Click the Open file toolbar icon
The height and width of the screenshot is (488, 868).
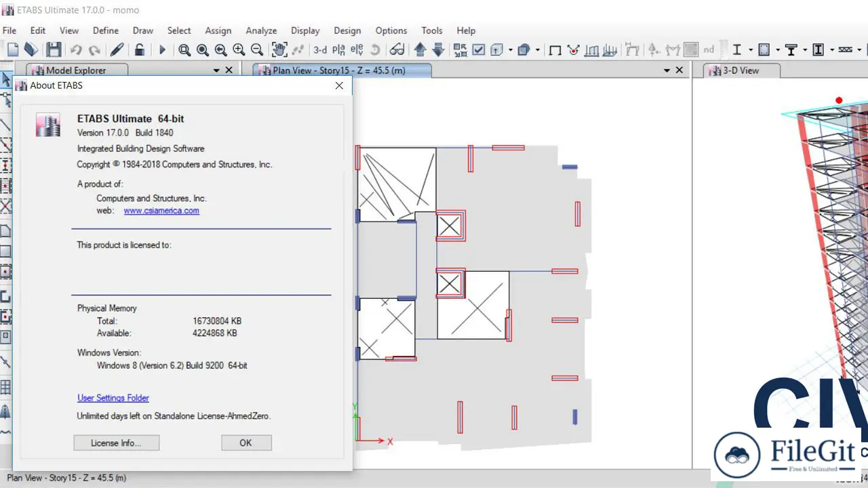pos(31,49)
